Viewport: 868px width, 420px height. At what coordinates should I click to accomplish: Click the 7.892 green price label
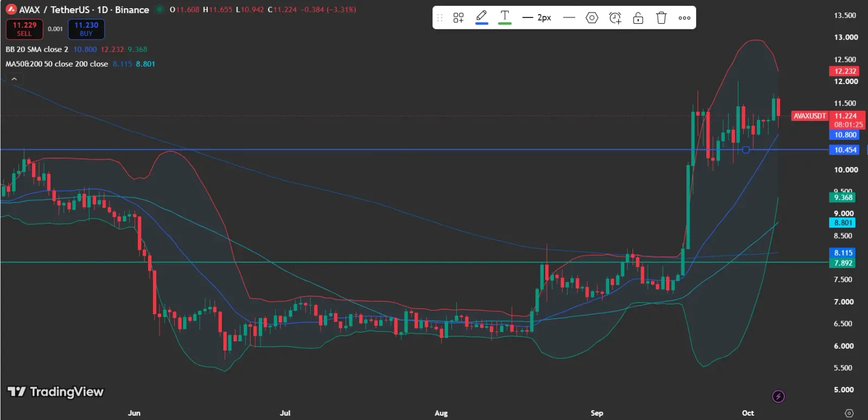pos(843,263)
